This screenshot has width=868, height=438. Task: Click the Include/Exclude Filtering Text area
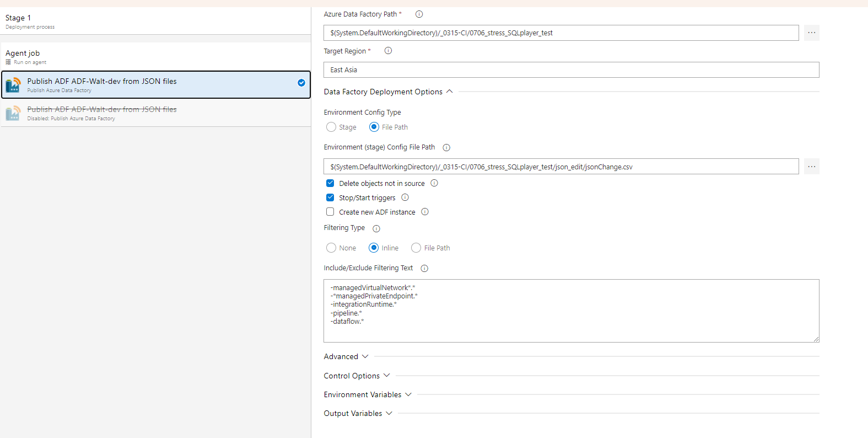pyautogui.click(x=572, y=311)
